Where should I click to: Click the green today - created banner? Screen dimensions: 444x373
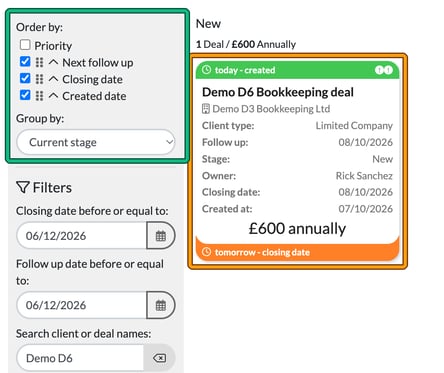click(297, 70)
